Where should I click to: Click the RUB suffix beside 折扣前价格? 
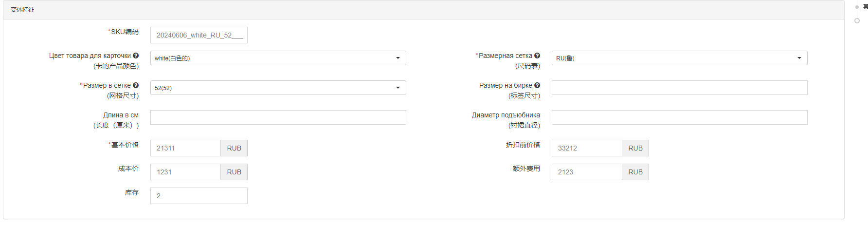(635, 148)
